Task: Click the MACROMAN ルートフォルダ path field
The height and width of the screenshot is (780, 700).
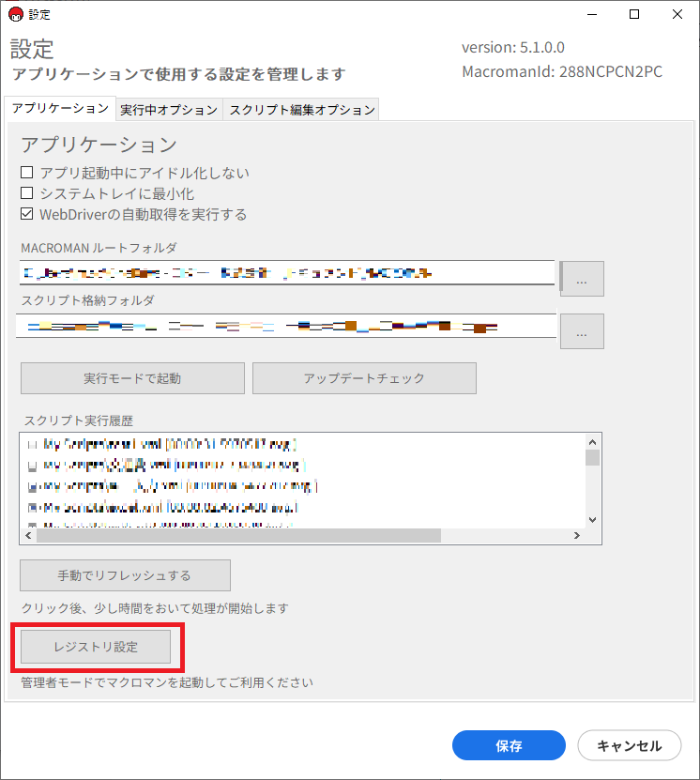Action: click(287, 272)
